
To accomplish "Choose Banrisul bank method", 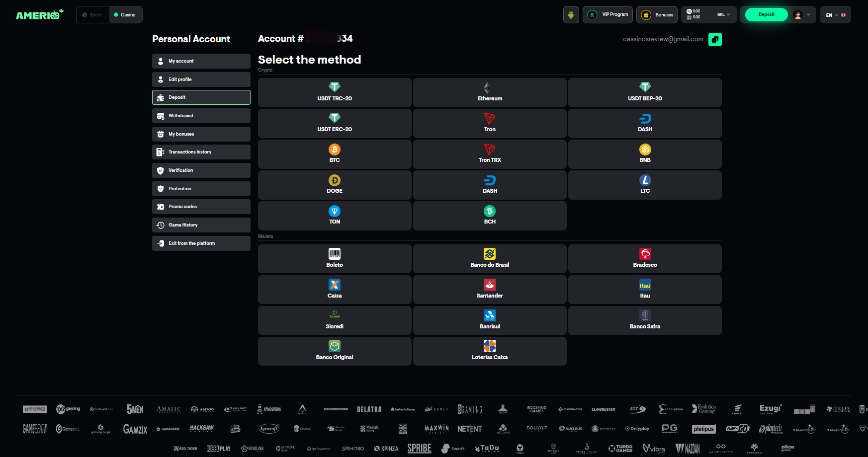I will click(x=490, y=320).
